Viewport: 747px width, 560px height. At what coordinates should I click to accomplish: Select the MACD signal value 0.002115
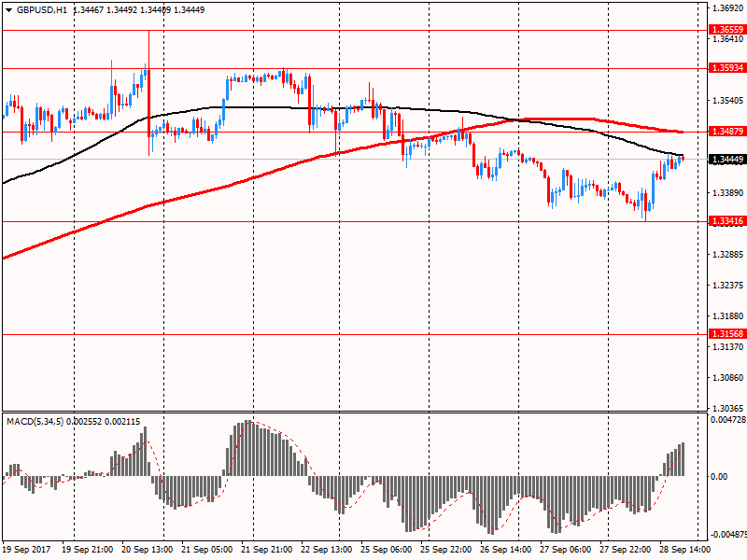(x=122, y=422)
